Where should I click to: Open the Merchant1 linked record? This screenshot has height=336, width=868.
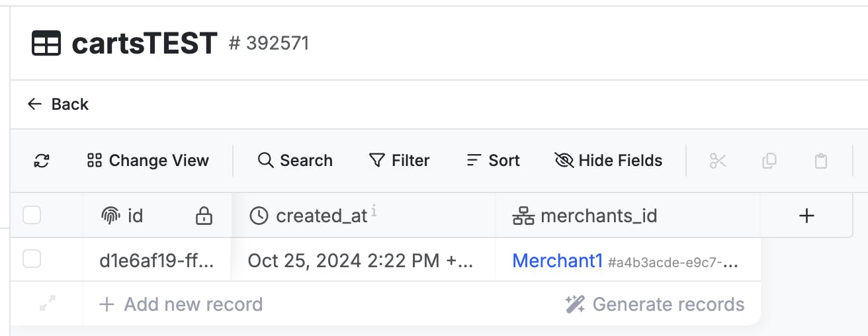pyautogui.click(x=557, y=261)
